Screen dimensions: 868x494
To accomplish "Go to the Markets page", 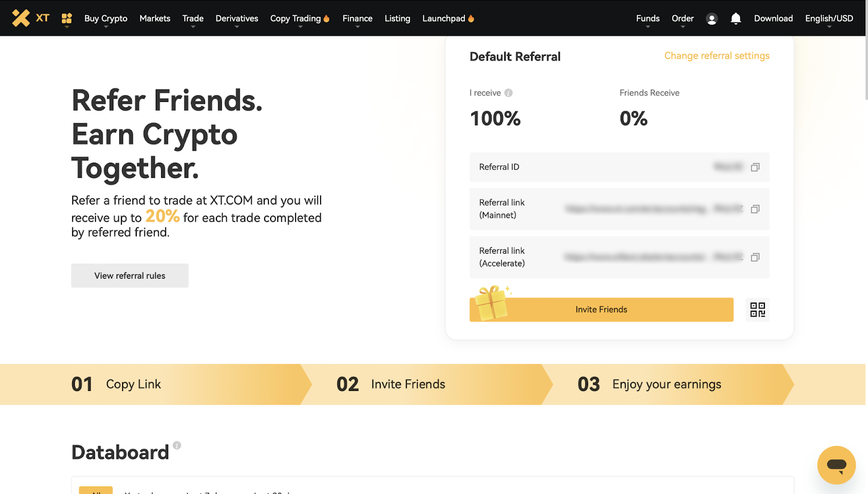I will click(x=155, y=18).
